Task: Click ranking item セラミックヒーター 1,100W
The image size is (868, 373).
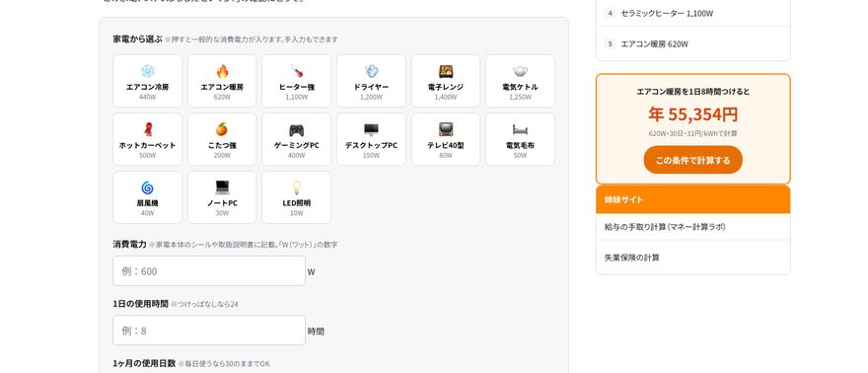Action: tap(693, 13)
